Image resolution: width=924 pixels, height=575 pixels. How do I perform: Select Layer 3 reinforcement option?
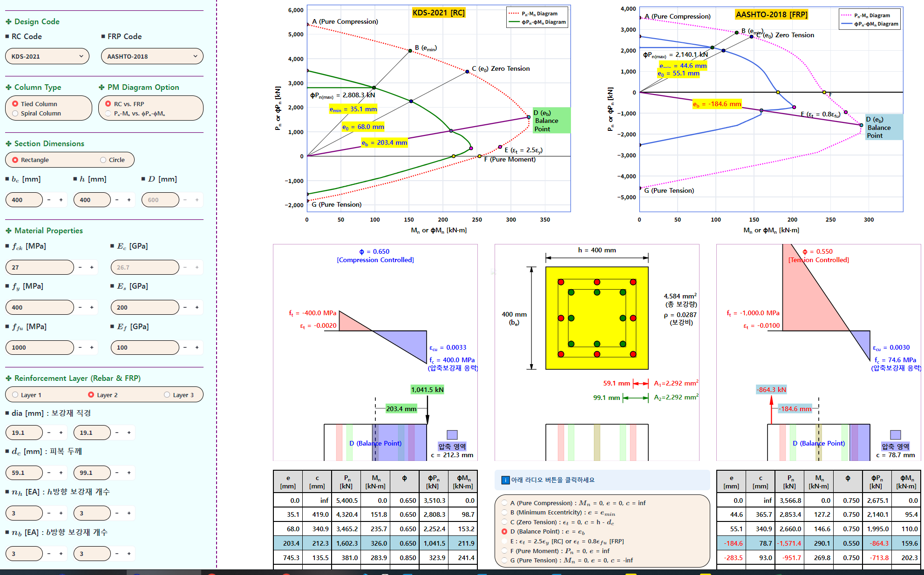pos(167,395)
